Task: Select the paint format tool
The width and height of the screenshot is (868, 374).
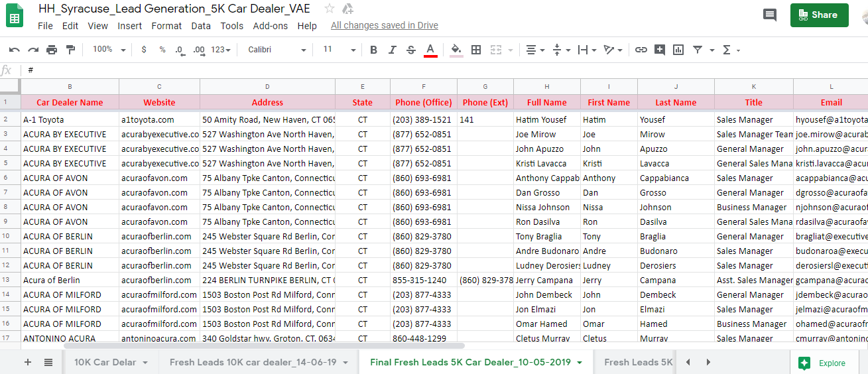Action: click(x=70, y=50)
